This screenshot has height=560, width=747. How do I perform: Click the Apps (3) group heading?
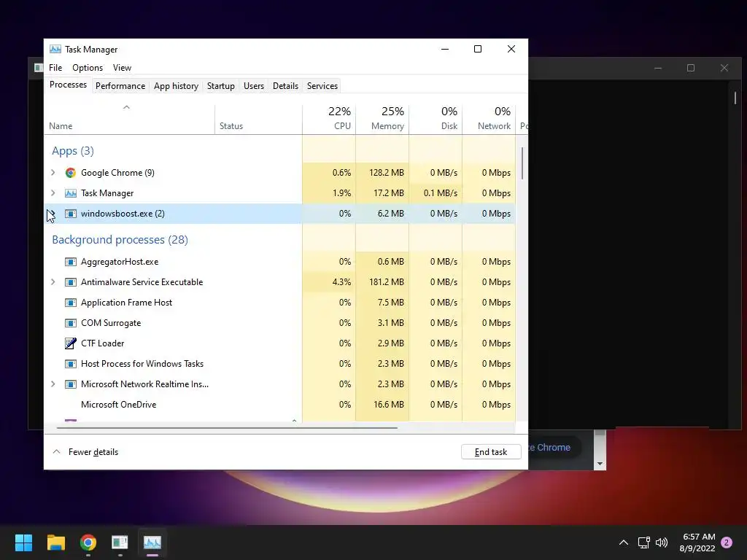click(73, 151)
